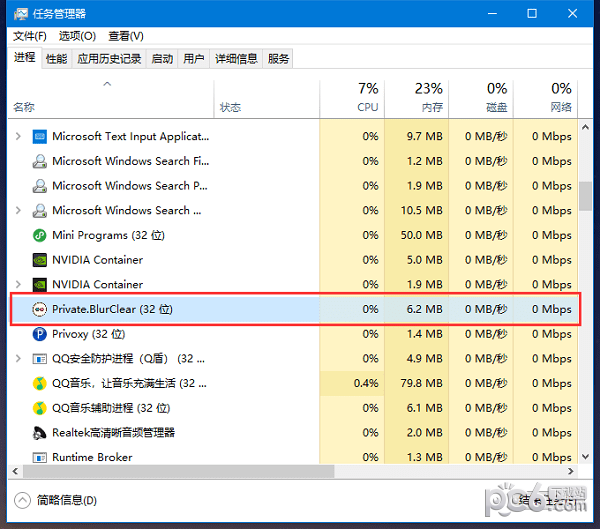Select the Privoxy (32 位) process name
Image resolution: width=600 pixels, height=529 pixels.
click(89, 334)
